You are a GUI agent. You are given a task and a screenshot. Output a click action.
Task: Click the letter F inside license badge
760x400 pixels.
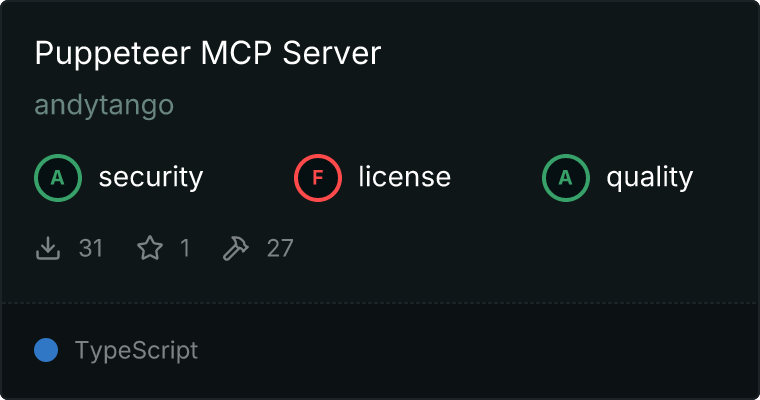click(x=317, y=178)
